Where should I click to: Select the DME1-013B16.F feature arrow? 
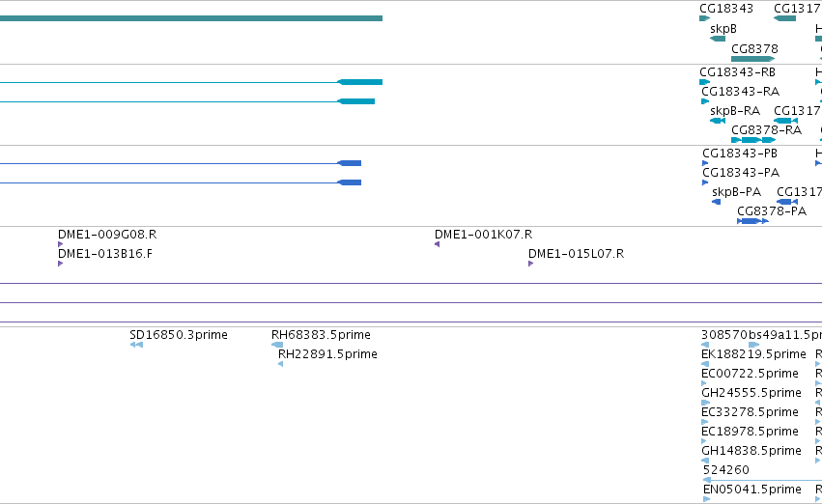(x=60, y=264)
